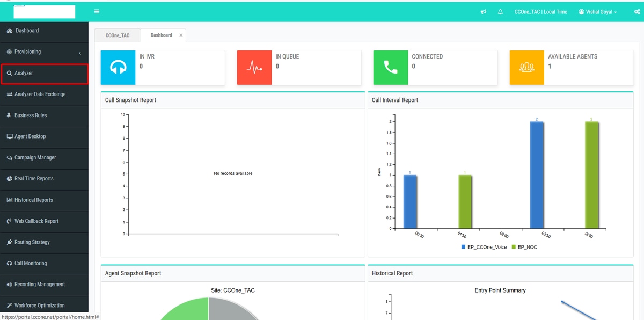
Task: Expand the Provisioning sidebar menu
Action: point(44,52)
